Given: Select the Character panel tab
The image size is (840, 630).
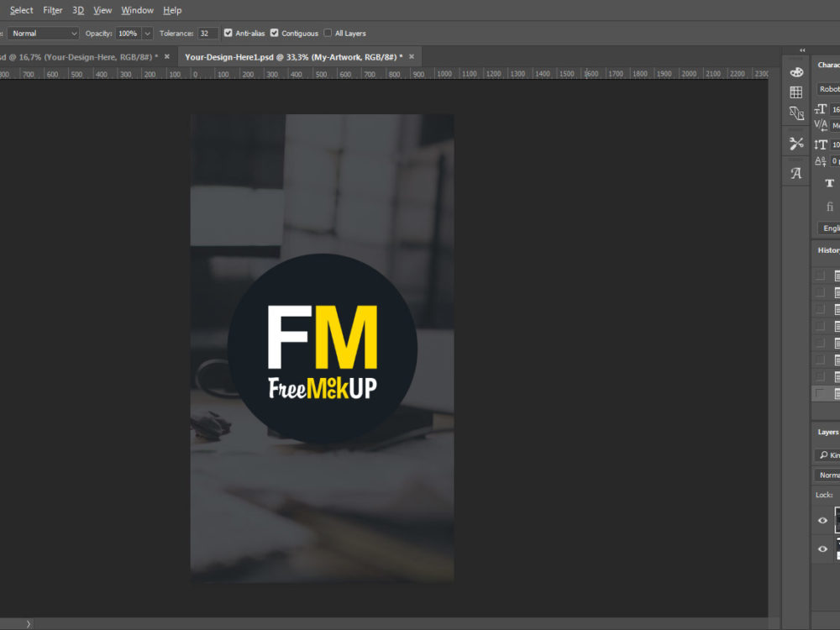Looking at the screenshot, I should pos(828,65).
